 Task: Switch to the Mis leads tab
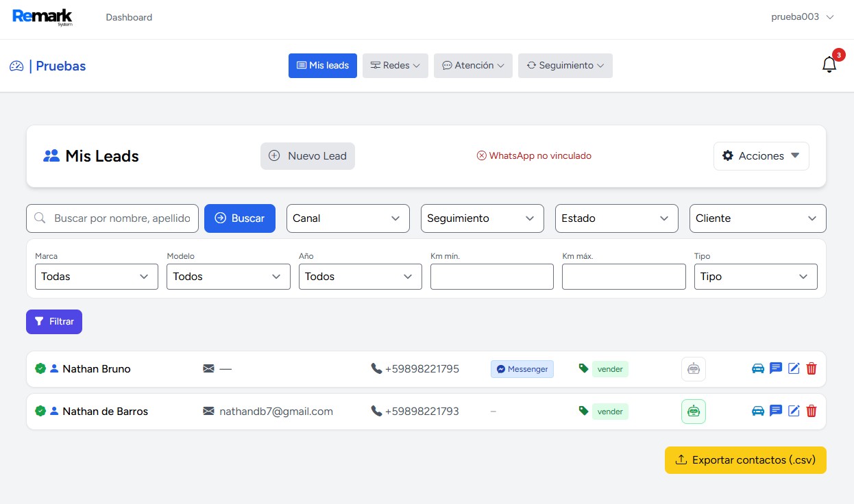[x=322, y=65]
